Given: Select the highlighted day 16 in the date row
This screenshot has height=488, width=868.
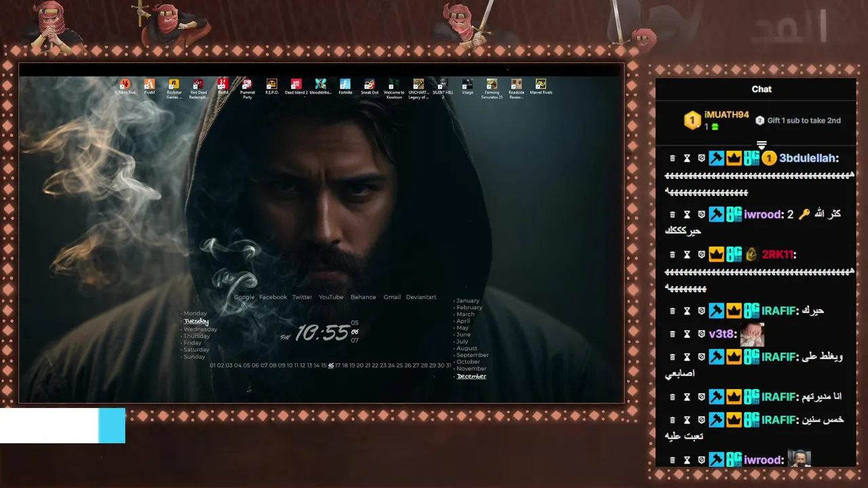Looking at the screenshot, I should [331, 365].
